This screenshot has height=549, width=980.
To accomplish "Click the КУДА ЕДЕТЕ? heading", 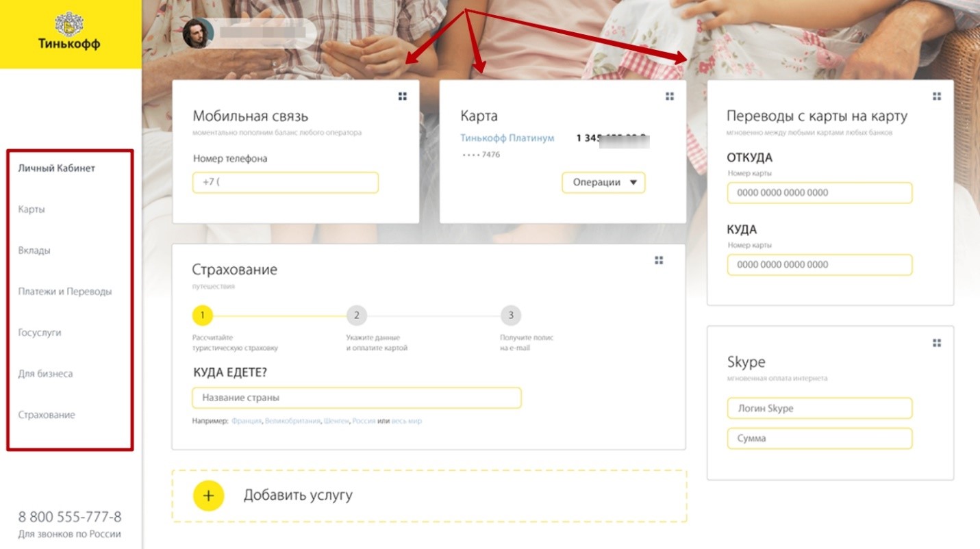I will point(229,372).
